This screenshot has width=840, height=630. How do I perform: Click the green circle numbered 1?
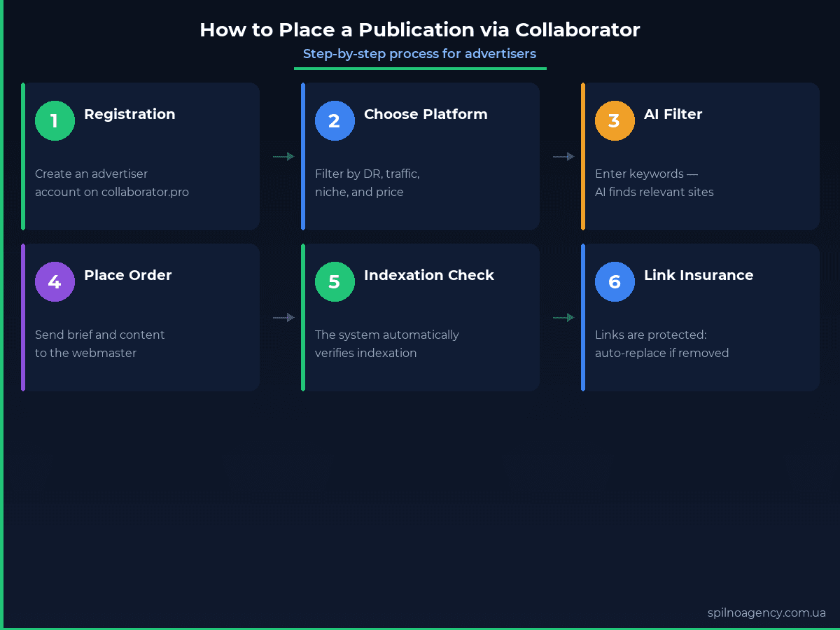55,120
